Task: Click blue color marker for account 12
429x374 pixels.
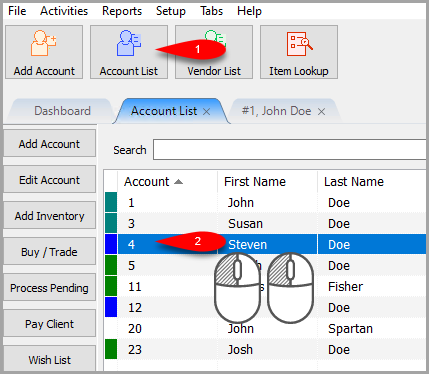Action: coord(111,307)
